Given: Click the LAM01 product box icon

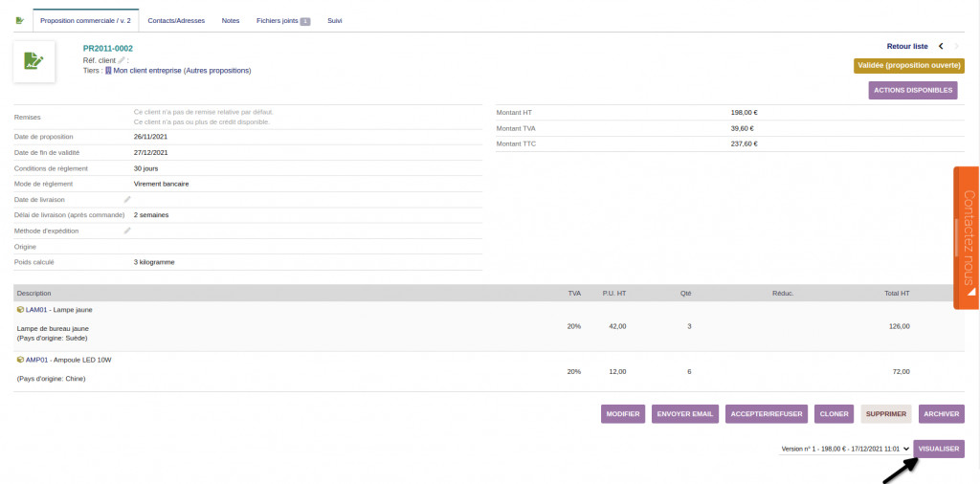Looking at the screenshot, I should 20,310.
